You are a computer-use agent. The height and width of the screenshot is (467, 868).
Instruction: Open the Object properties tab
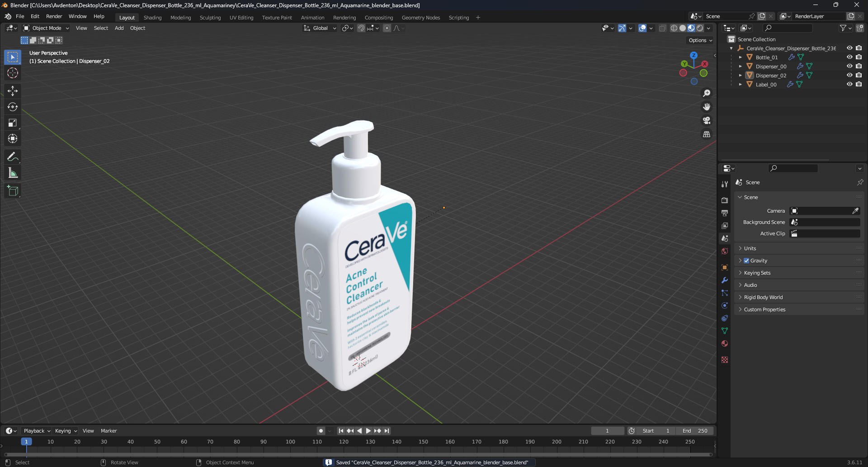[725, 267]
